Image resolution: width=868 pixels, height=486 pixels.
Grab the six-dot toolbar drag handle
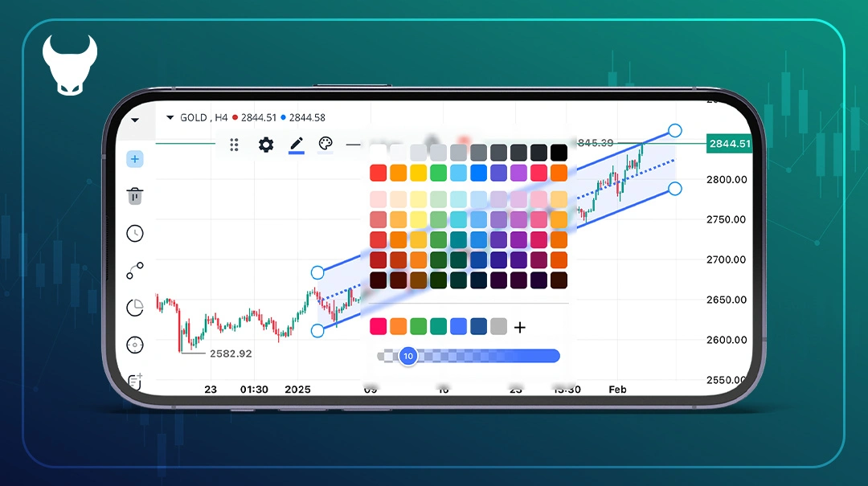coord(235,145)
